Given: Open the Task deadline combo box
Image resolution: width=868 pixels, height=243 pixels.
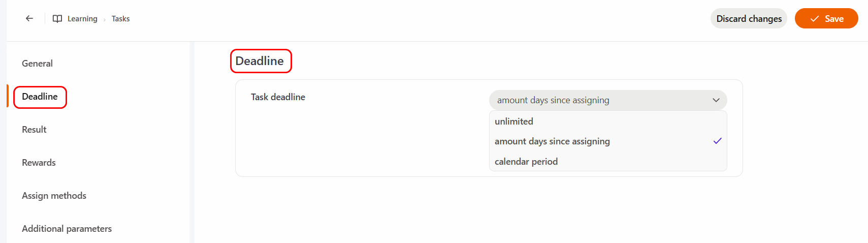Looking at the screenshot, I should tap(608, 100).
